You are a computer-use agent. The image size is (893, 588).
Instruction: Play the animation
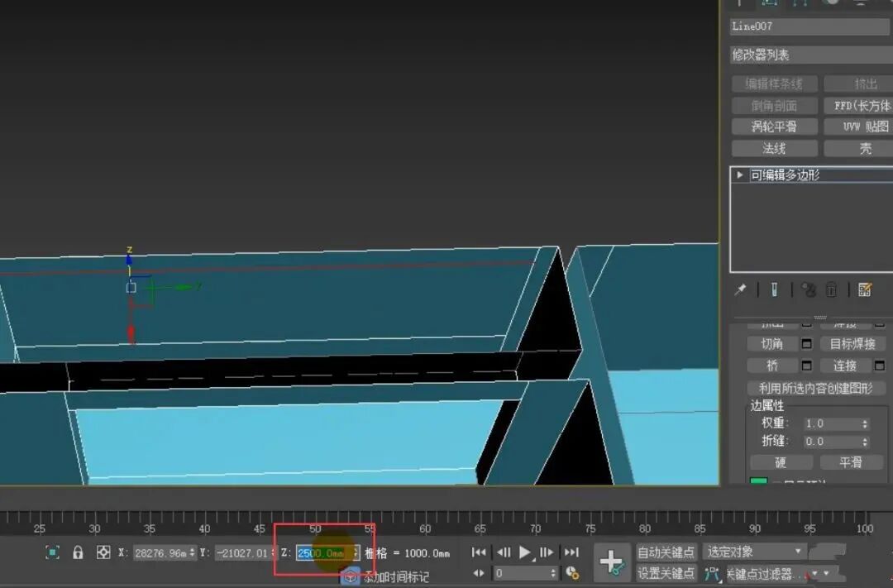(524, 552)
